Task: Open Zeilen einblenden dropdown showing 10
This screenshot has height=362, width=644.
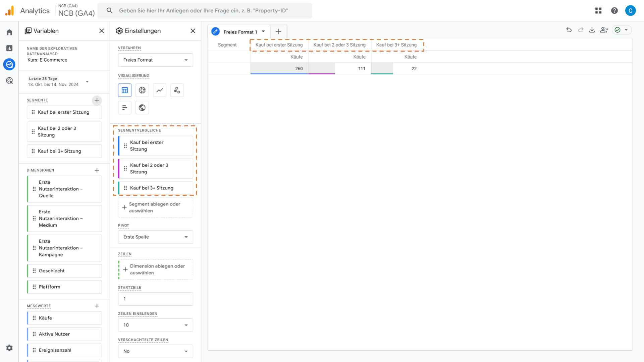Action: (x=155, y=325)
